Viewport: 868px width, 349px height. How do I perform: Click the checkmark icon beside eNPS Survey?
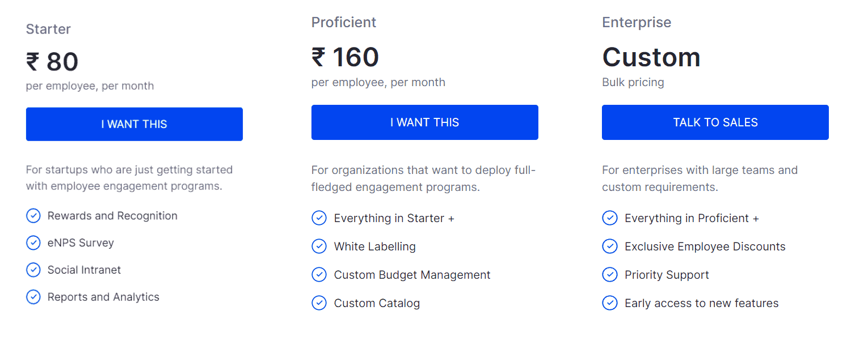coord(33,242)
